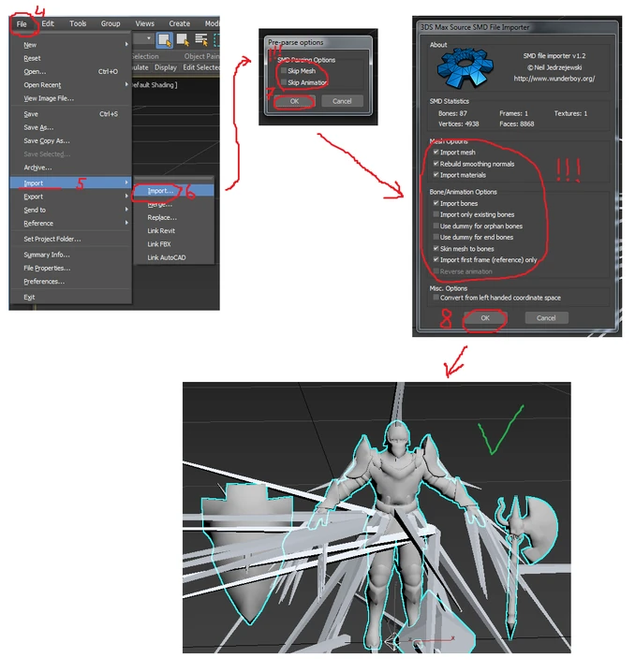Expand the Export submenu arrow

[x=126, y=196]
